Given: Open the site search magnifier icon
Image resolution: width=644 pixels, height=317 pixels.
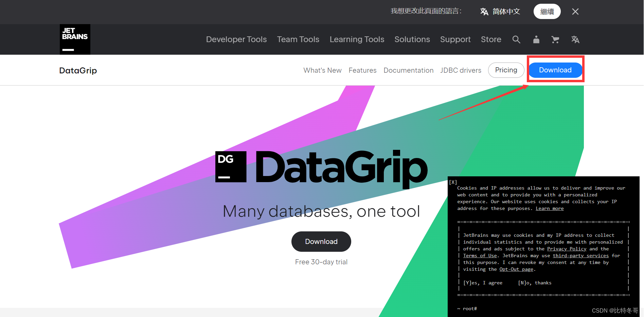Looking at the screenshot, I should tap(516, 39).
